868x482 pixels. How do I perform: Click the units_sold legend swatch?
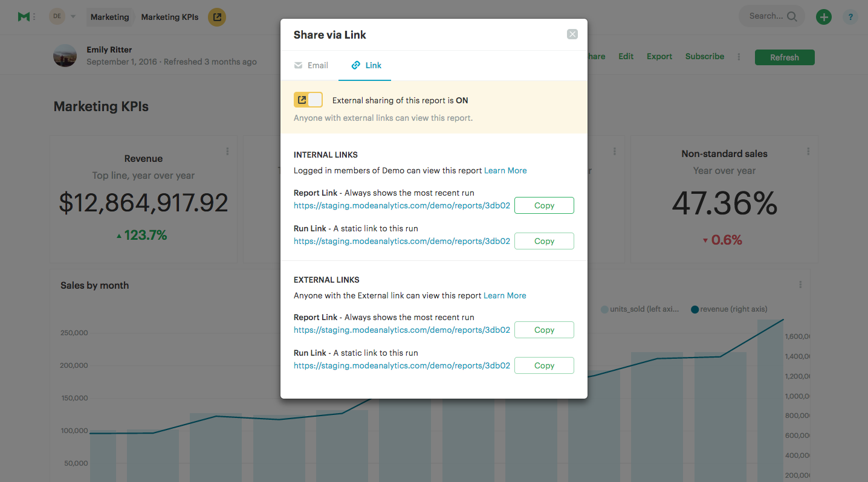point(604,309)
